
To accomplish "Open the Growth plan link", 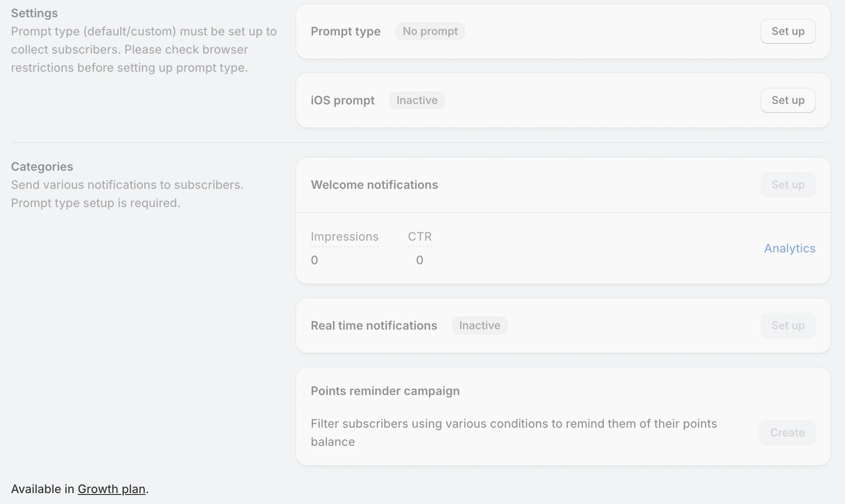I will [x=111, y=489].
